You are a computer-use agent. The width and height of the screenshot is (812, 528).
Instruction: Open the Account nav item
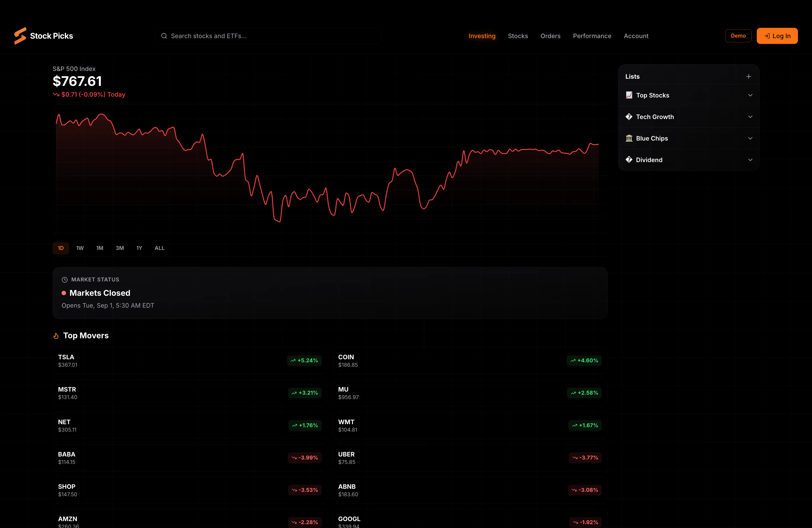tap(636, 36)
